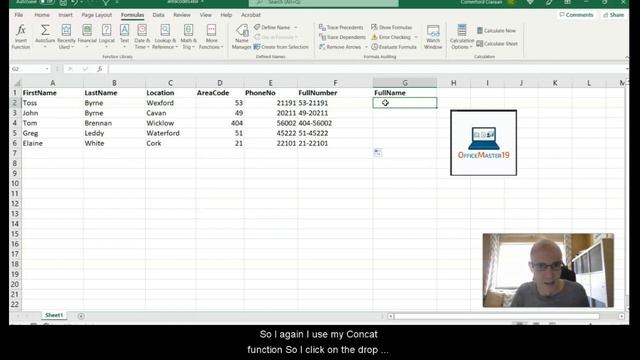Open the Comments pane button
The image size is (640, 360).
(576, 15)
